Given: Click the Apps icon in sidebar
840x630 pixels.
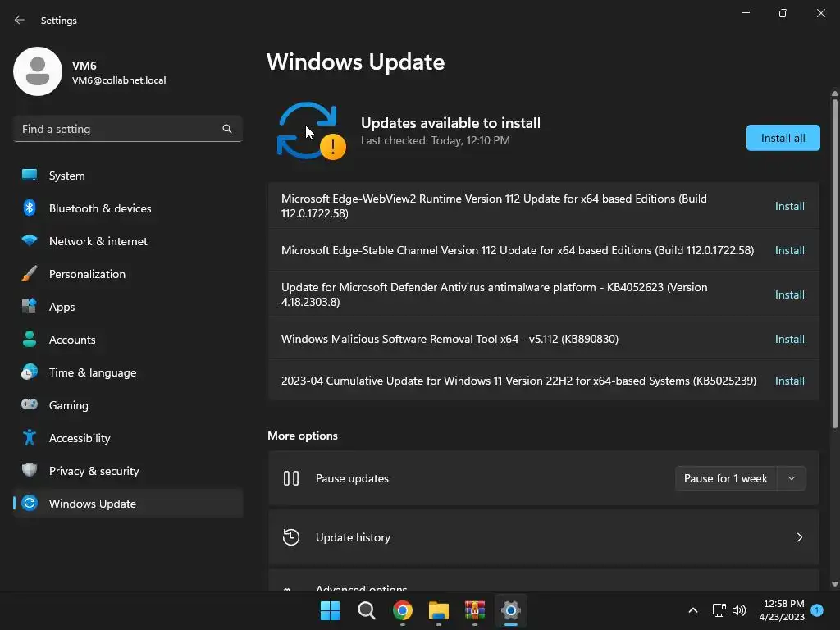Looking at the screenshot, I should coord(30,307).
